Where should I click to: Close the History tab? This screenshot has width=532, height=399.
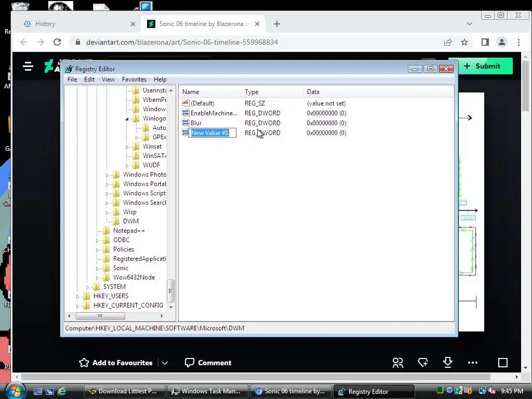[133, 24]
